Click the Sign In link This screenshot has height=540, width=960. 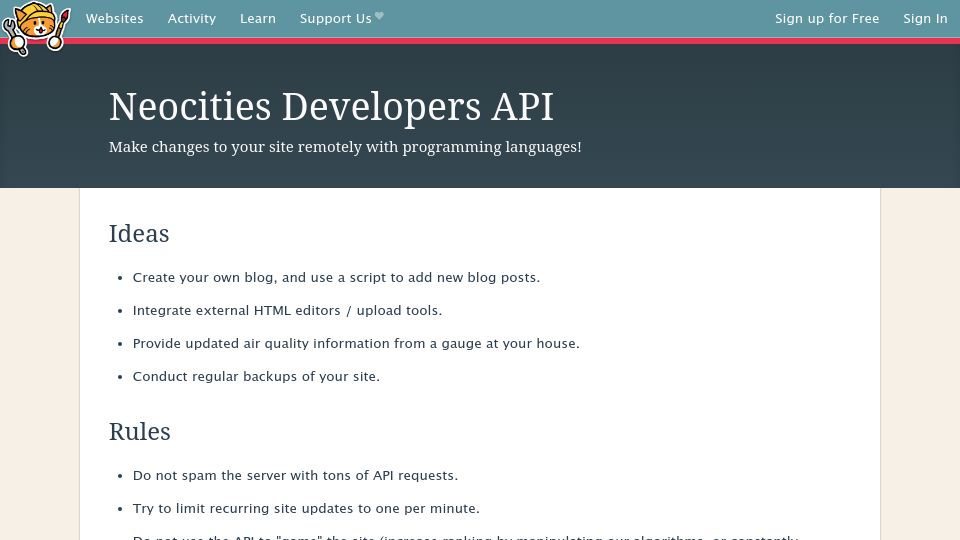pos(925,18)
